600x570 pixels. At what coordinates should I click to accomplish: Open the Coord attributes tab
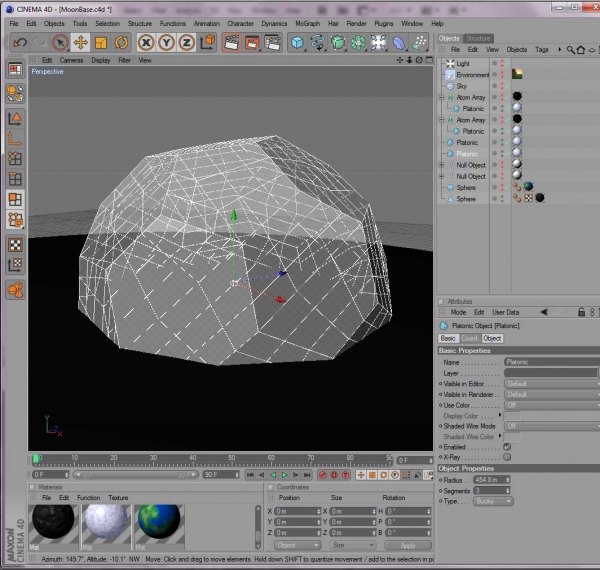point(469,338)
